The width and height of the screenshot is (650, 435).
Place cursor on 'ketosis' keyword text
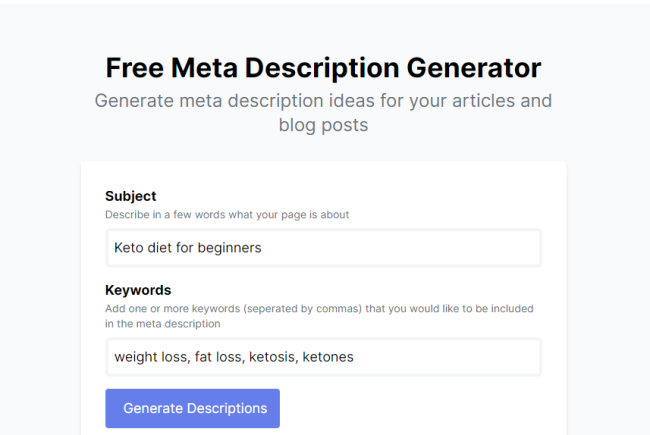click(271, 357)
